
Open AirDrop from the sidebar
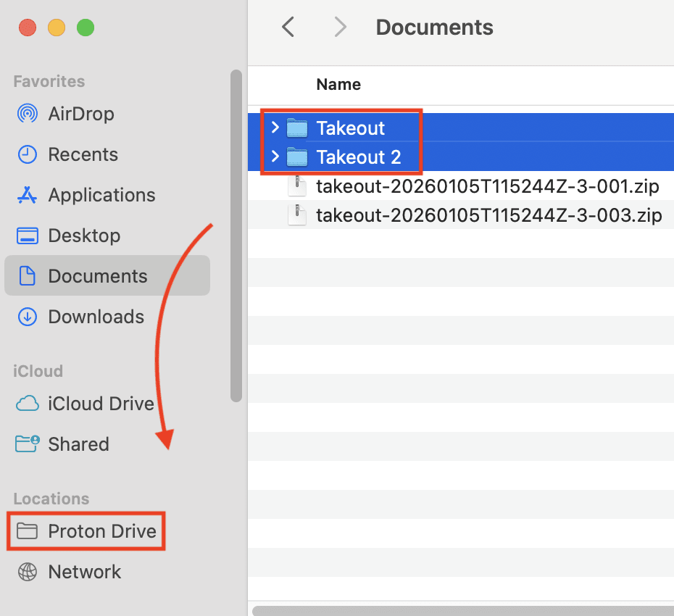(x=80, y=114)
